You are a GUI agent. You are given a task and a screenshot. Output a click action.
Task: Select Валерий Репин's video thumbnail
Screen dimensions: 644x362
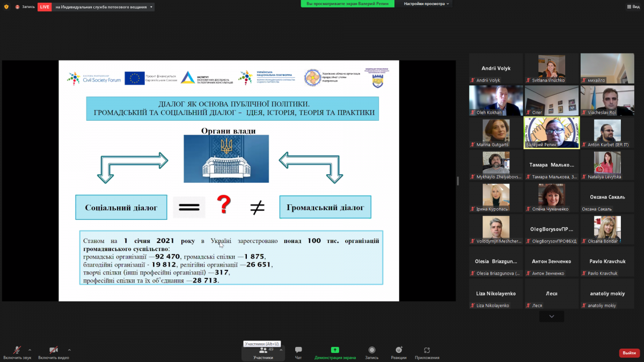(x=551, y=132)
